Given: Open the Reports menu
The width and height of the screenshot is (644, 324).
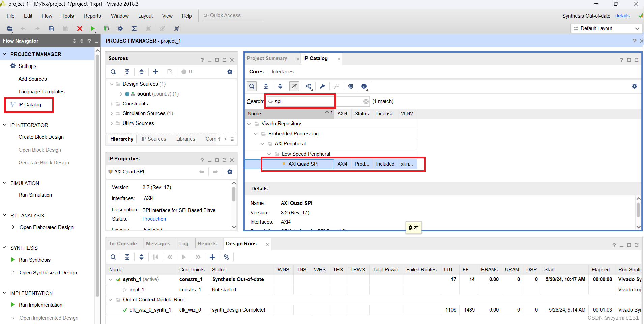Looking at the screenshot, I should click(92, 16).
